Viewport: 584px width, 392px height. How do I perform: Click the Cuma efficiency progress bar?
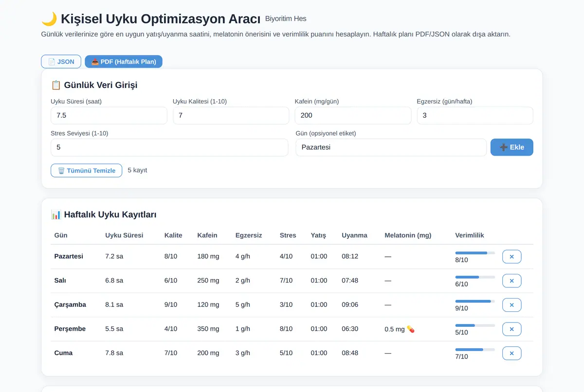[x=475, y=350]
